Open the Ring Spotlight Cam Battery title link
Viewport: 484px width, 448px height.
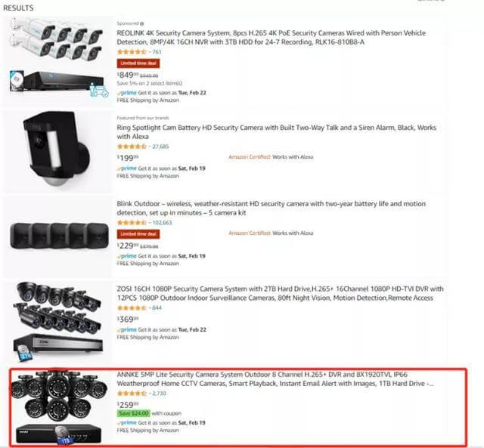[276, 132]
